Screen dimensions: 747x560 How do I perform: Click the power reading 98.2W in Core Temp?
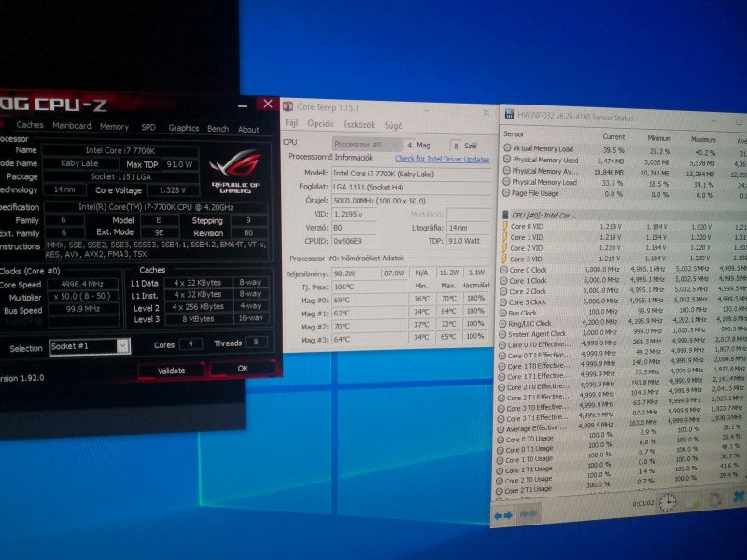(356, 273)
